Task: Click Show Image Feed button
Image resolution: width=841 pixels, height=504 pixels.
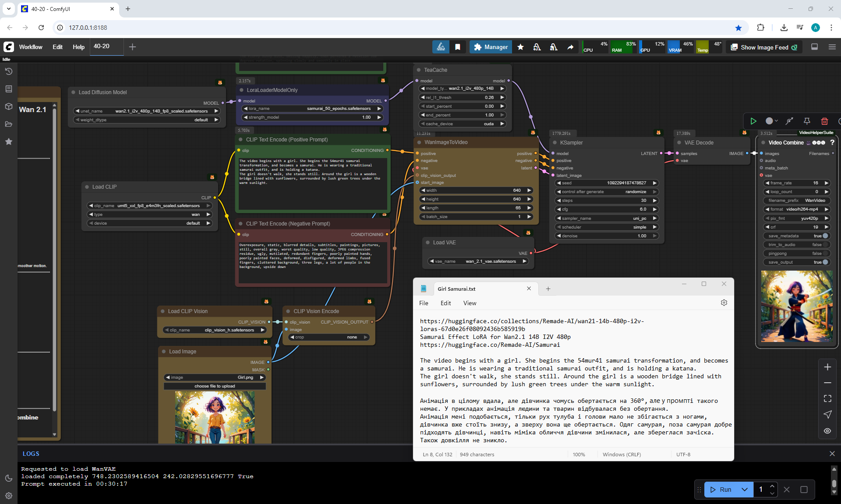Action: [x=764, y=47]
